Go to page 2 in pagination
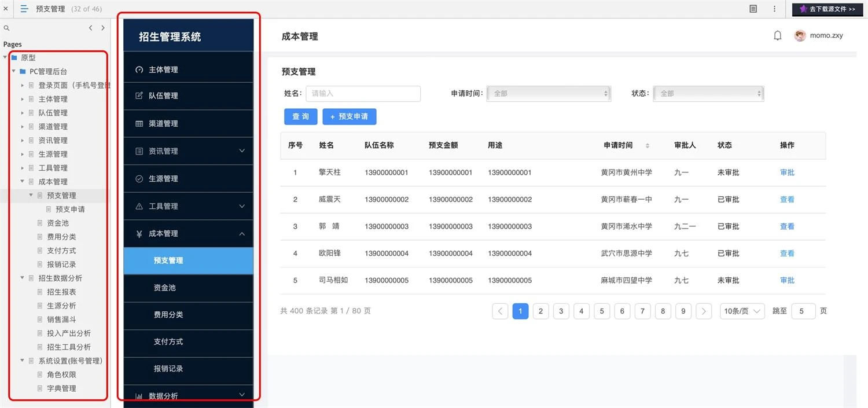This screenshot has height=408, width=868. coord(540,311)
